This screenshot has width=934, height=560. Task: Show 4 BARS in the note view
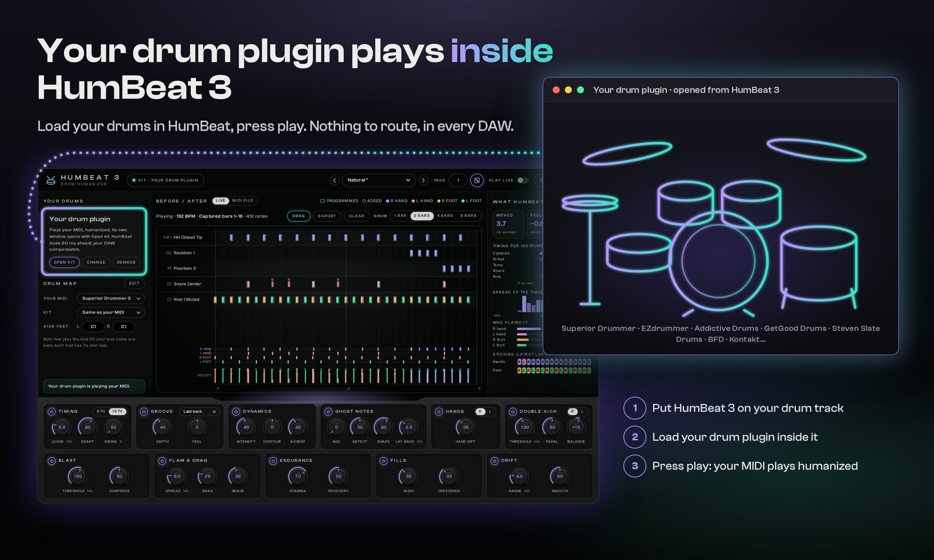[445, 216]
